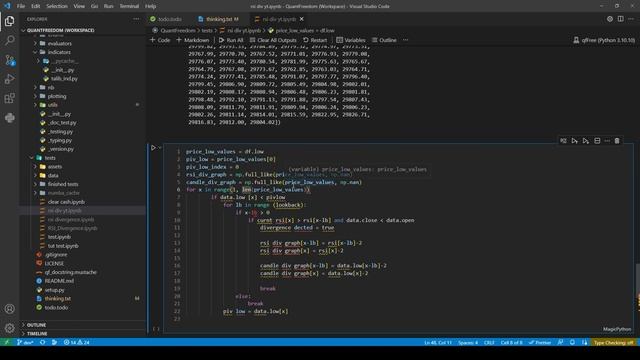Open editor more actions ellipsis at top right
640x360 pixels.
[631, 19]
